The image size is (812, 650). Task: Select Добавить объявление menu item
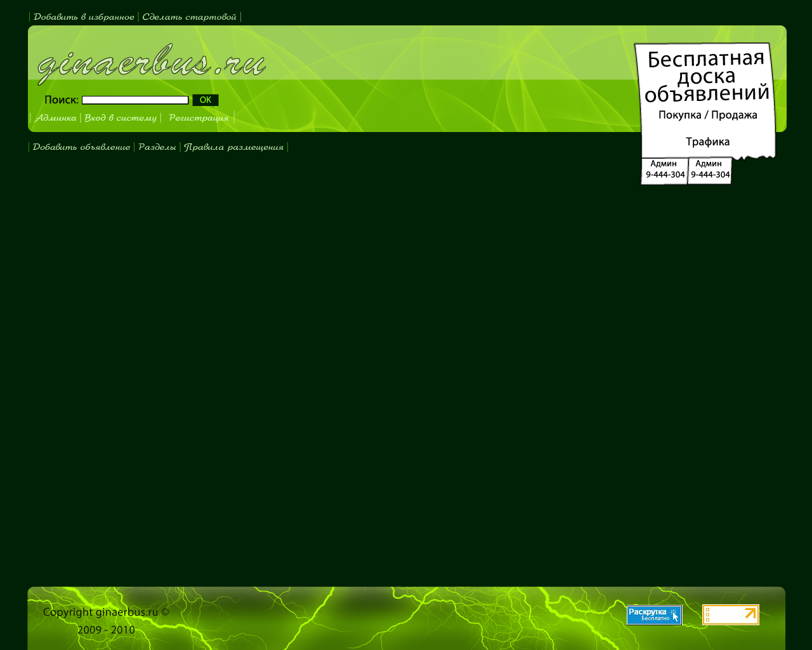coord(81,147)
